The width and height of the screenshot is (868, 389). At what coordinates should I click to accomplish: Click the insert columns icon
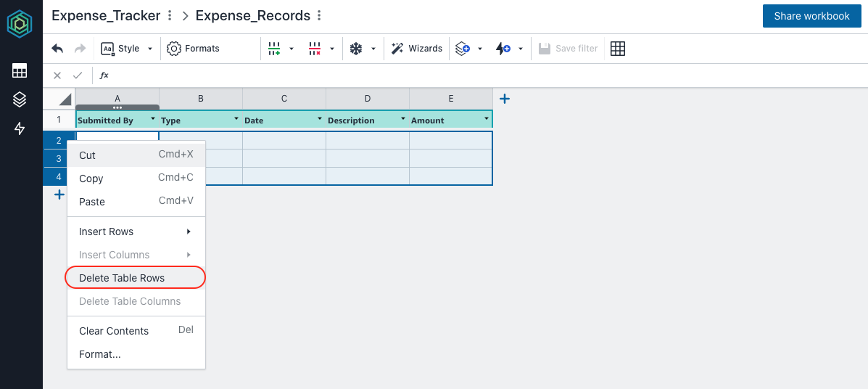click(x=274, y=48)
